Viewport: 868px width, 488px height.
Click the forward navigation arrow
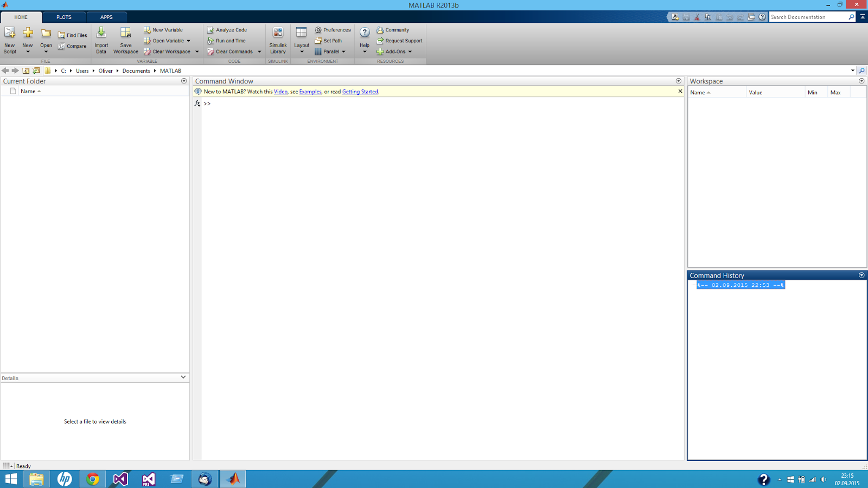pos(15,70)
